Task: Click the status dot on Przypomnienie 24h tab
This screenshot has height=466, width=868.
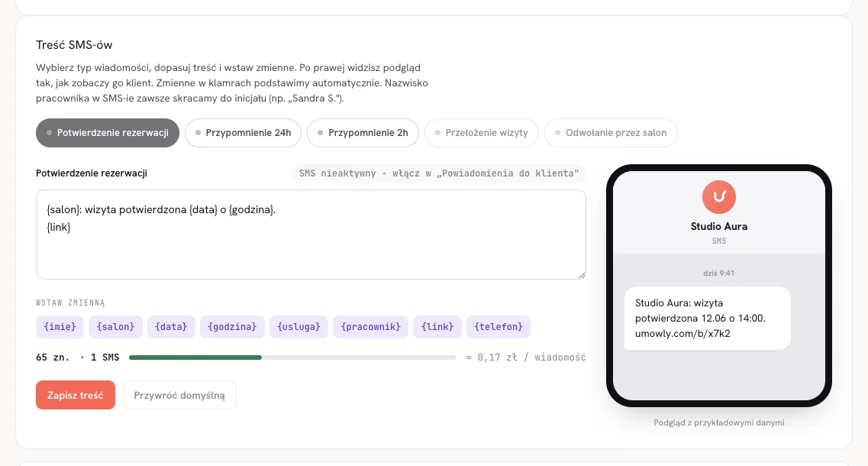Action: 198,133
